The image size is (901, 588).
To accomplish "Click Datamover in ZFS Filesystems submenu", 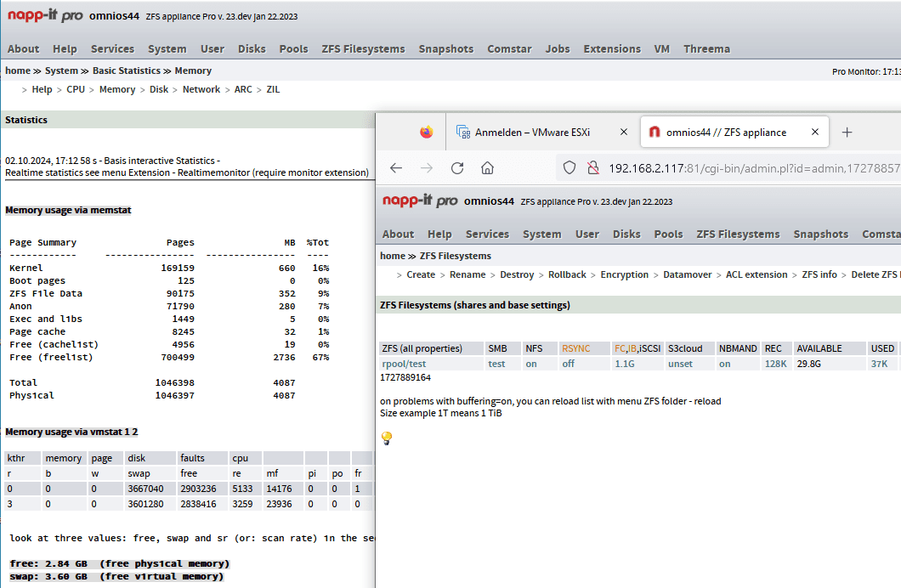I will 688,274.
